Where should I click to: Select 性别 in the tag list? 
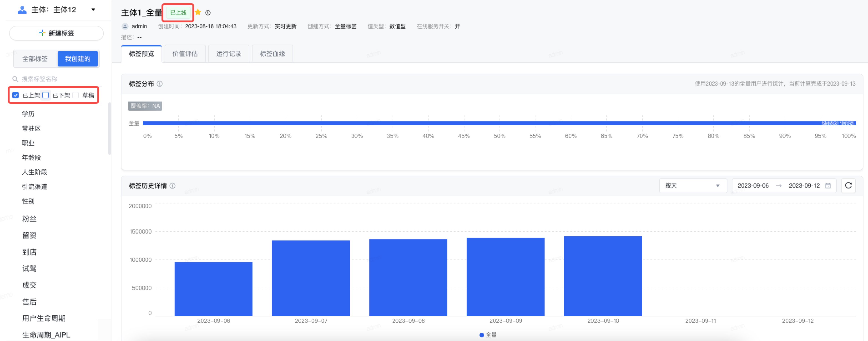[28, 201]
